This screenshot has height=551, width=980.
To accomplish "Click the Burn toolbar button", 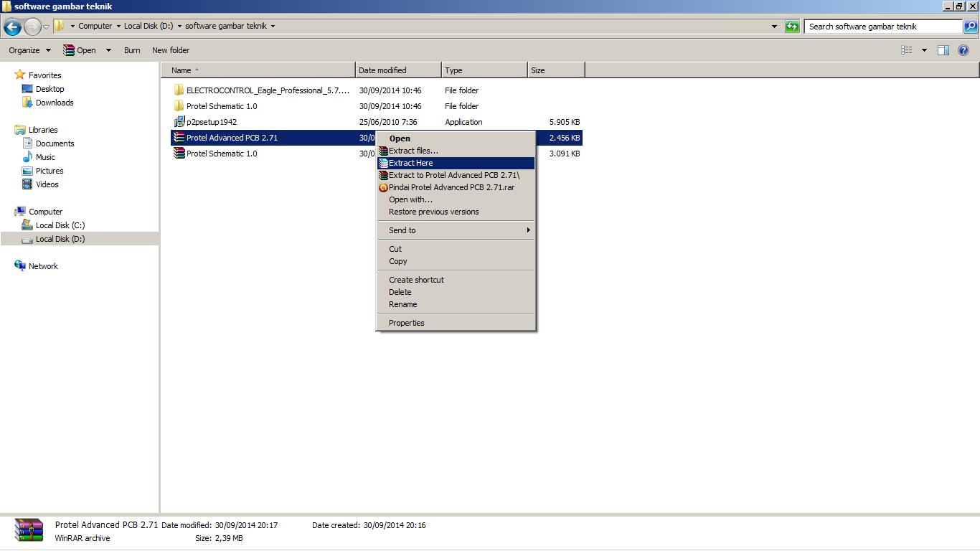I will click(132, 50).
